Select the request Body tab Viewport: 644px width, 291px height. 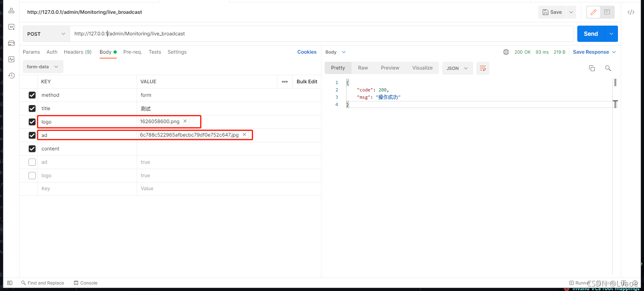[108, 52]
